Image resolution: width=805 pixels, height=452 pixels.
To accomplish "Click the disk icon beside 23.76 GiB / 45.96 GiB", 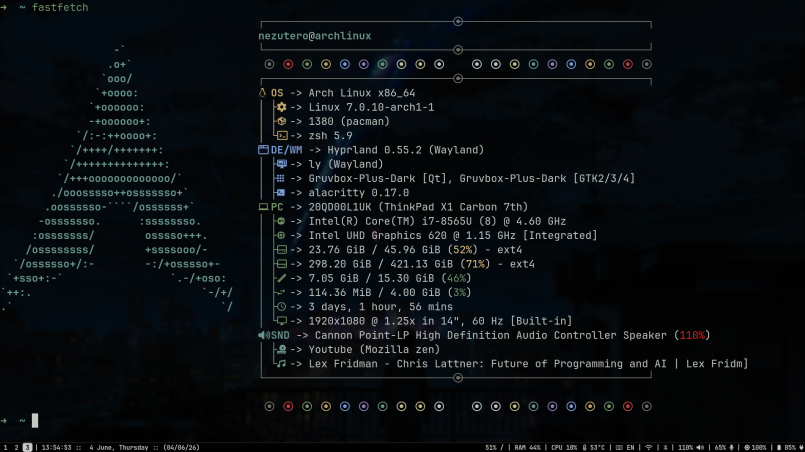I will click(x=281, y=250).
